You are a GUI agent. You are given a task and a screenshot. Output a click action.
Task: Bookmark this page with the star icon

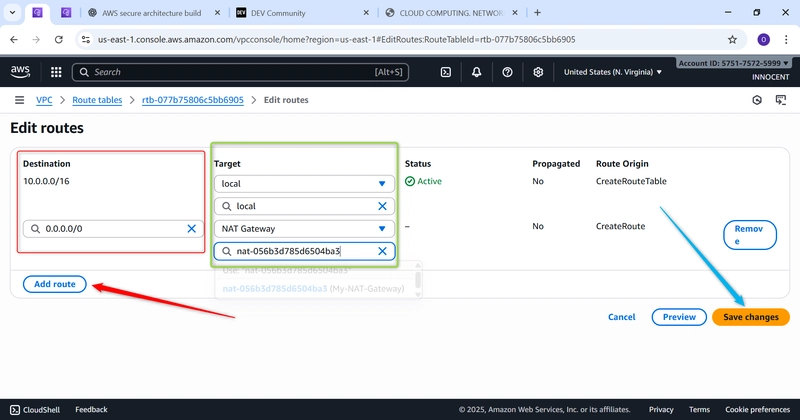coord(732,39)
